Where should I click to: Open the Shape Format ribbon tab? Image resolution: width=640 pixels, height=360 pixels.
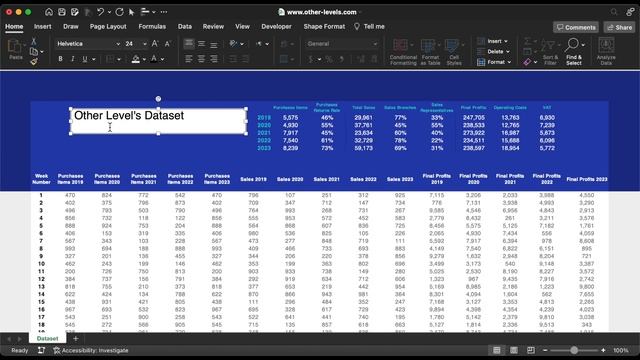324,27
